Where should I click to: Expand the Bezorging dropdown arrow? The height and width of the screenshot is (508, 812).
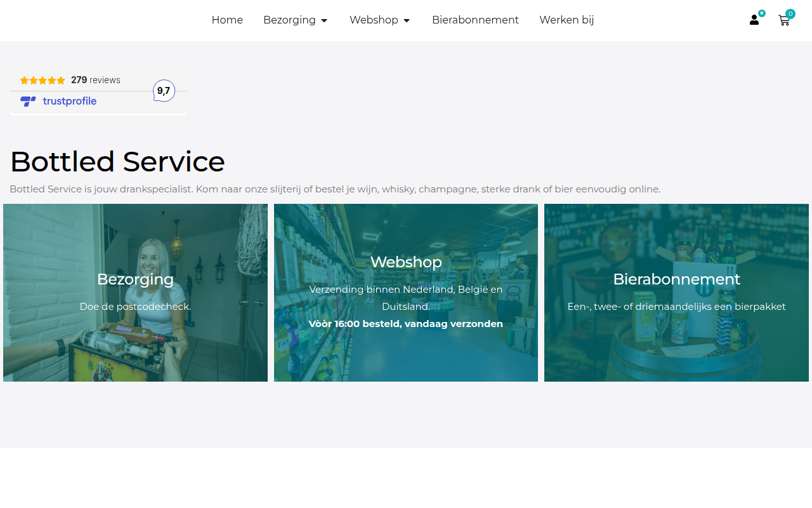pos(324,20)
